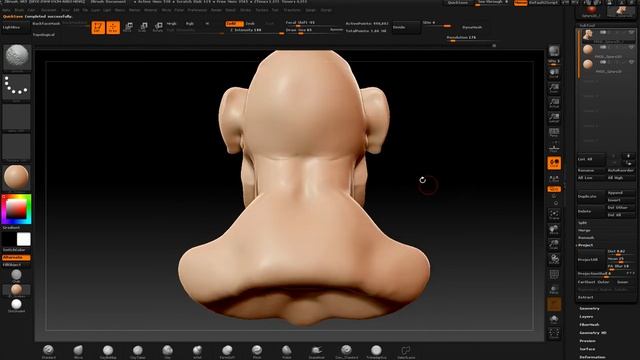Expand the Geometry HD section
The image size is (640, 360).
click(593, 333)
